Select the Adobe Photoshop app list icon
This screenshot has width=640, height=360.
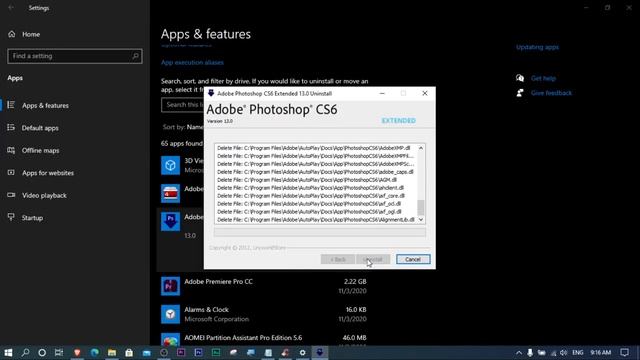tap(170, 222)
